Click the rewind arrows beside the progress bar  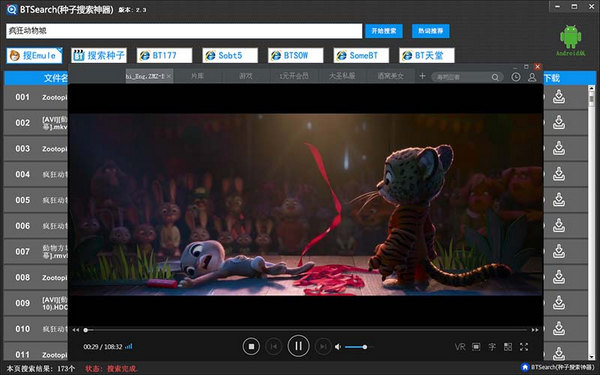pos(76,329)
